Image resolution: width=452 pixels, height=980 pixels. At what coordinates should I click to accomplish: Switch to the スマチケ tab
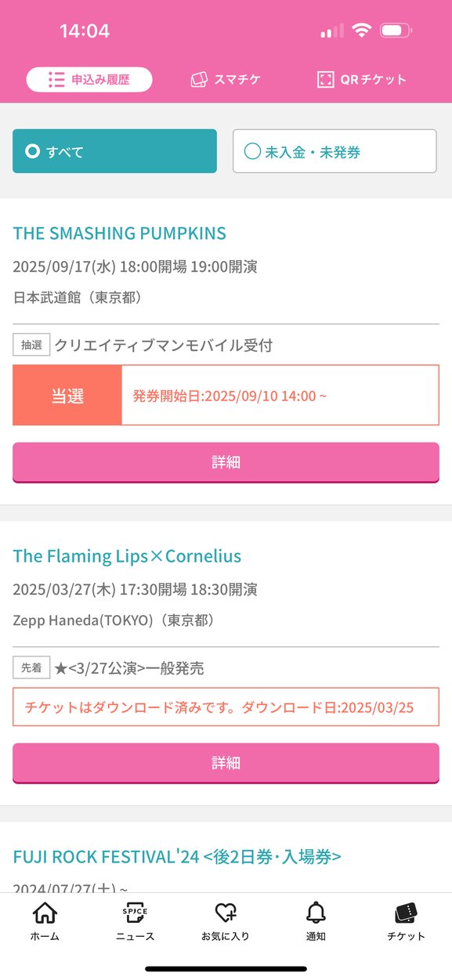pyautogui.click(x=226, y=80)
